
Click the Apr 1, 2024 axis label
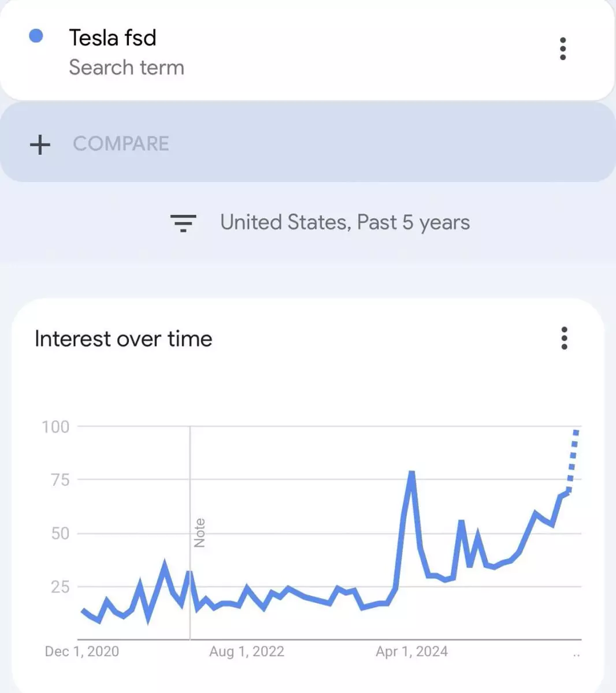point(411,651)
